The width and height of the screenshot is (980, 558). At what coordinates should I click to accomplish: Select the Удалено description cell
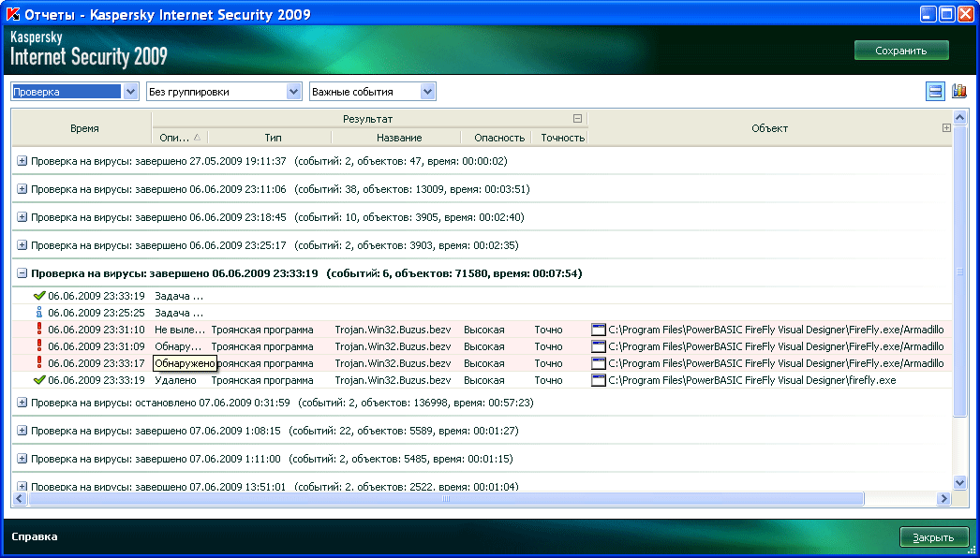(175, 380)
